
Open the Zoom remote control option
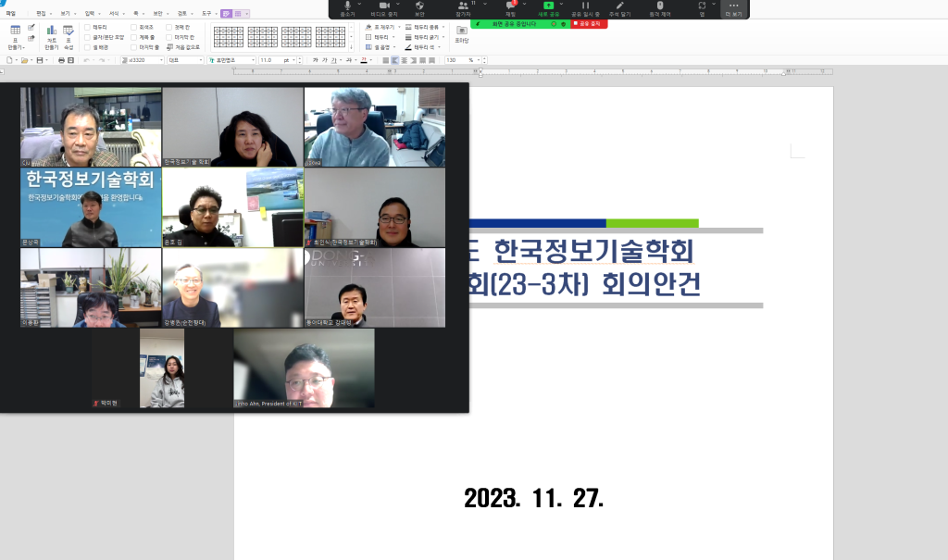[660, 8]
